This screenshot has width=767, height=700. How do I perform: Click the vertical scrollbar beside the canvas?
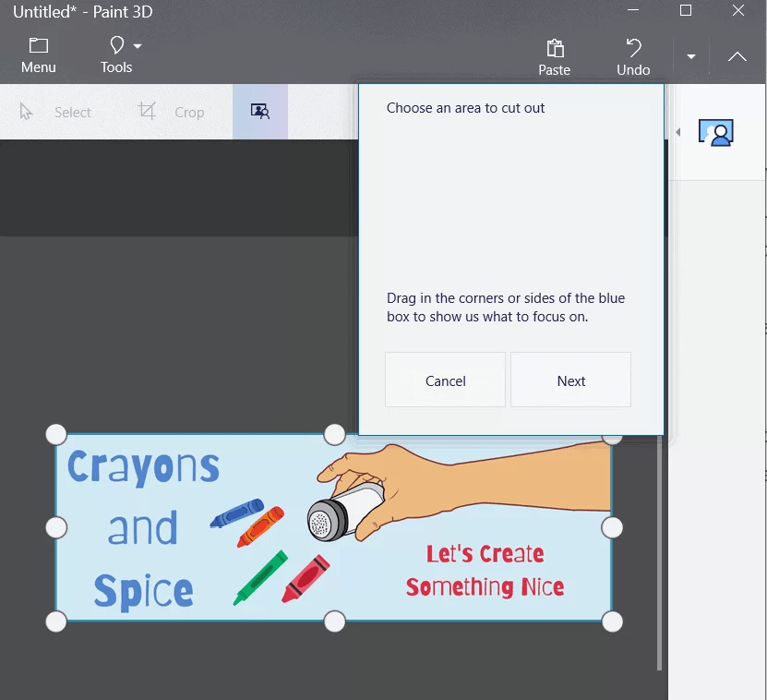pyautogui.click(x=659, y=553)
